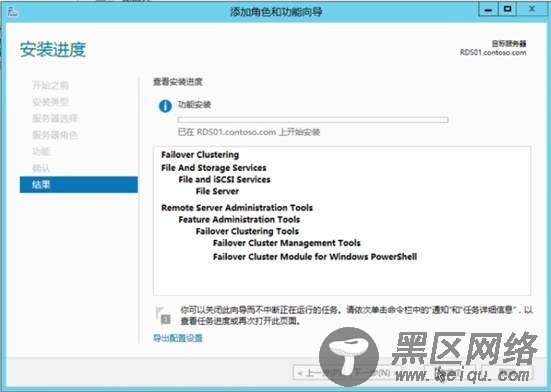The image size is (551, 392).
Task: Click the installation progress bar
Action: (313, 120)
